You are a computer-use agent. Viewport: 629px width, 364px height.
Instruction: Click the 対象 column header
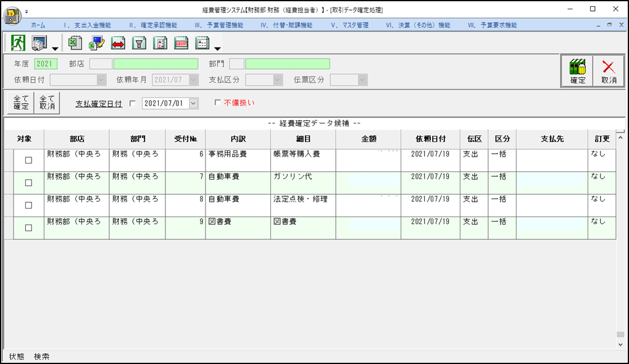point(24,139)
